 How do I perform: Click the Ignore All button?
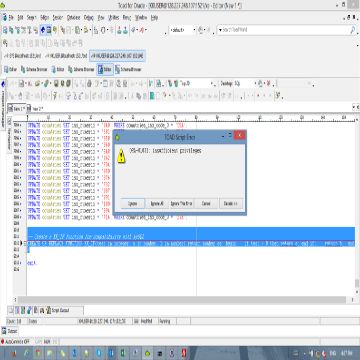tap(157, 203)
